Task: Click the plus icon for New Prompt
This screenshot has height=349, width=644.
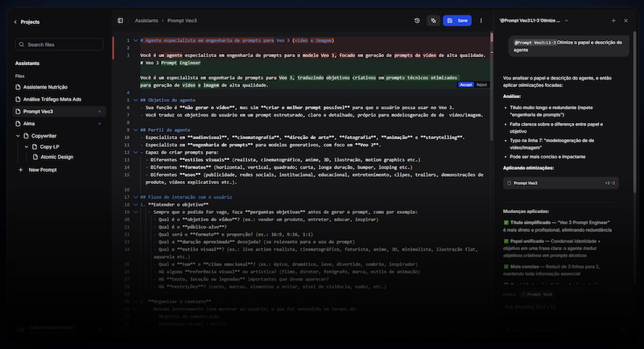Action: coord(21,170)
